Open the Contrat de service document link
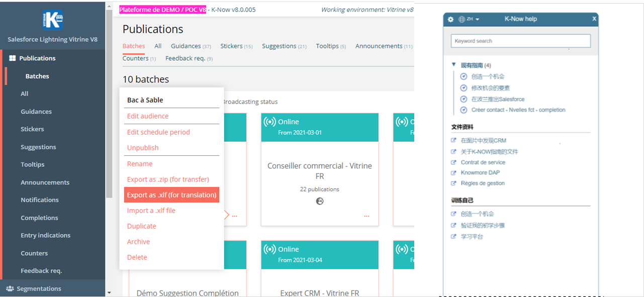 point(485,162)
